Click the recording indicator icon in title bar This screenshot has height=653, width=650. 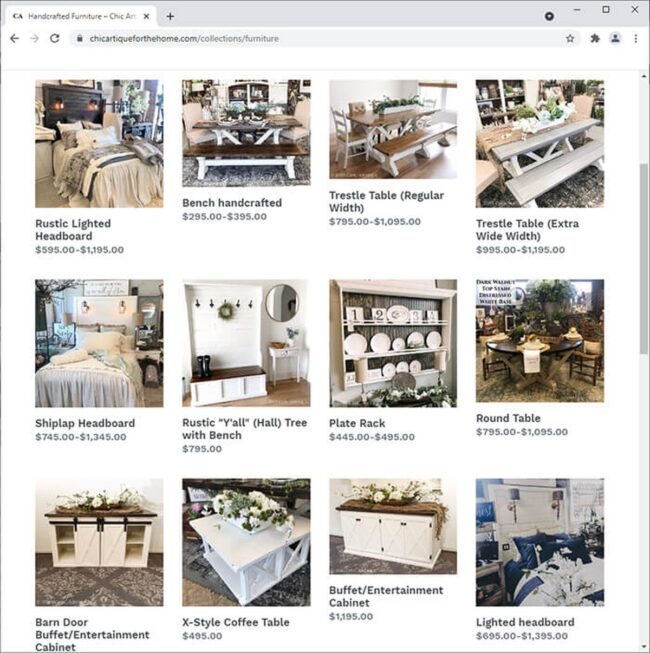pos(549,16)
